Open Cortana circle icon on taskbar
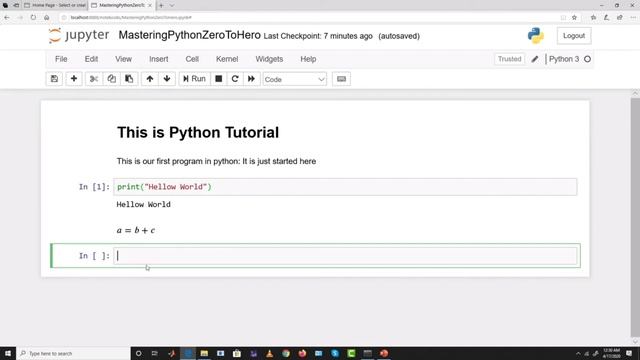This screenshot has height=360, width=640. pos(138,353)
